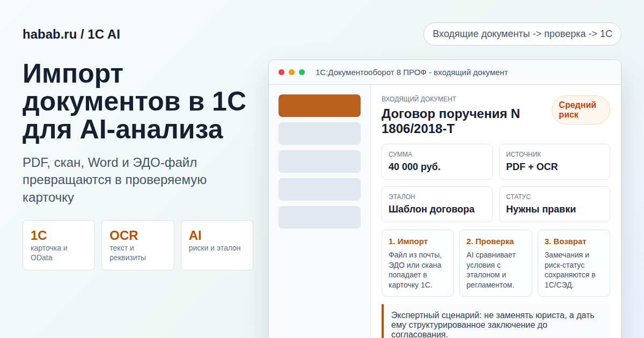The image size is (644, 338).
Task: Click the 'Средний риск' badge
Action: point(581,110)
